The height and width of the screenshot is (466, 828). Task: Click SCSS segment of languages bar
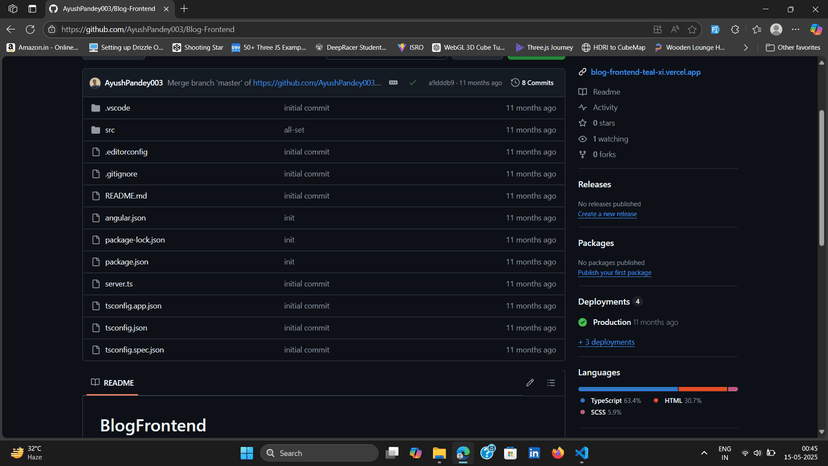click(733, 389)
